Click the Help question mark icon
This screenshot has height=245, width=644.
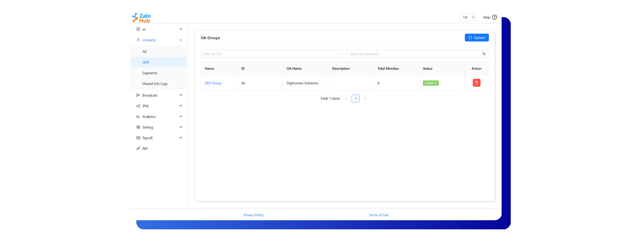click(x=494, y=17)
